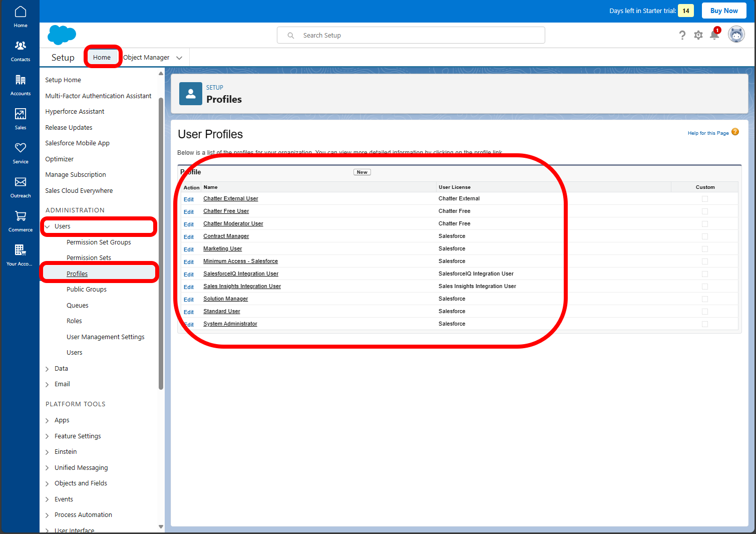
Task: Open Accounts in the left rail
Action: click(21, 85)
